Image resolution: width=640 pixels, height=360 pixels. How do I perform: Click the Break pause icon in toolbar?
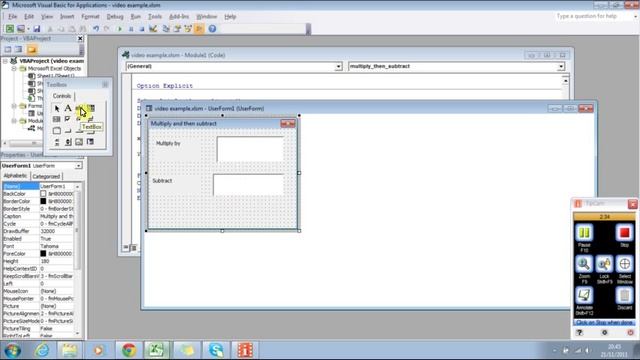point(131,29)
